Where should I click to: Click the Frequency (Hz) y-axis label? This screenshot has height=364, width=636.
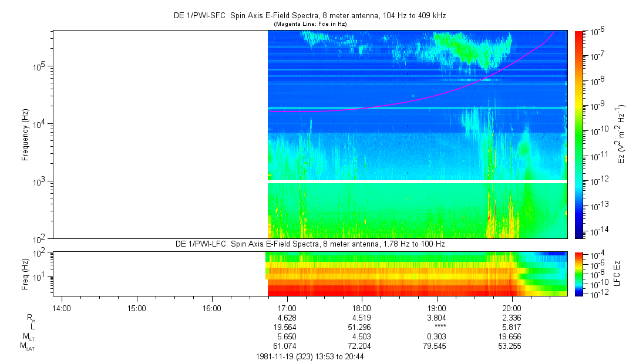coord(25,134)
